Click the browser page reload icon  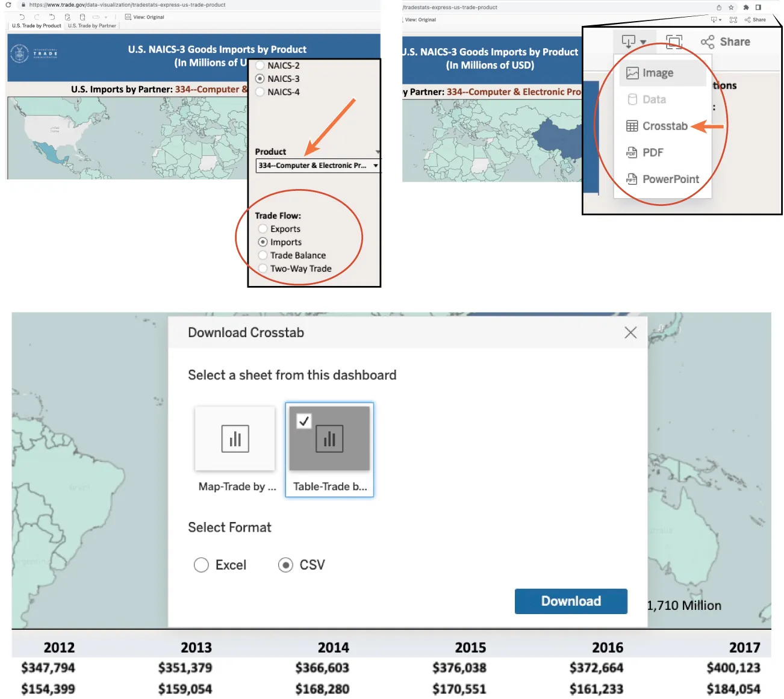(8, 4)
